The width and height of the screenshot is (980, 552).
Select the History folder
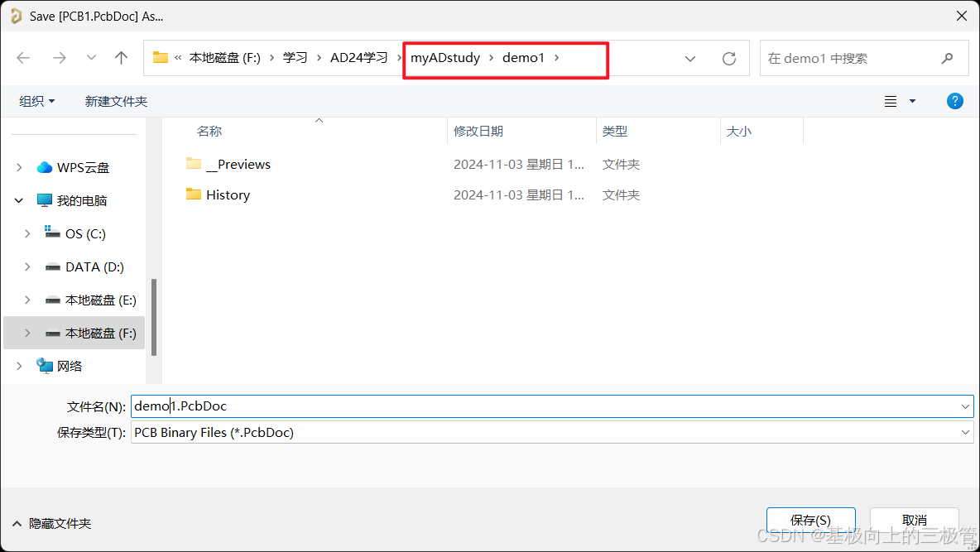pos(228,195)
